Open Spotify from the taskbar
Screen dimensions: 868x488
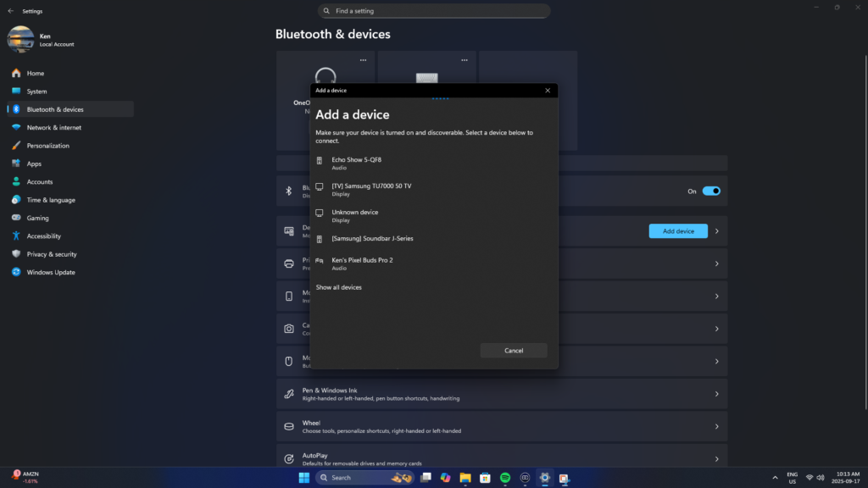click(x=504, y=478)
